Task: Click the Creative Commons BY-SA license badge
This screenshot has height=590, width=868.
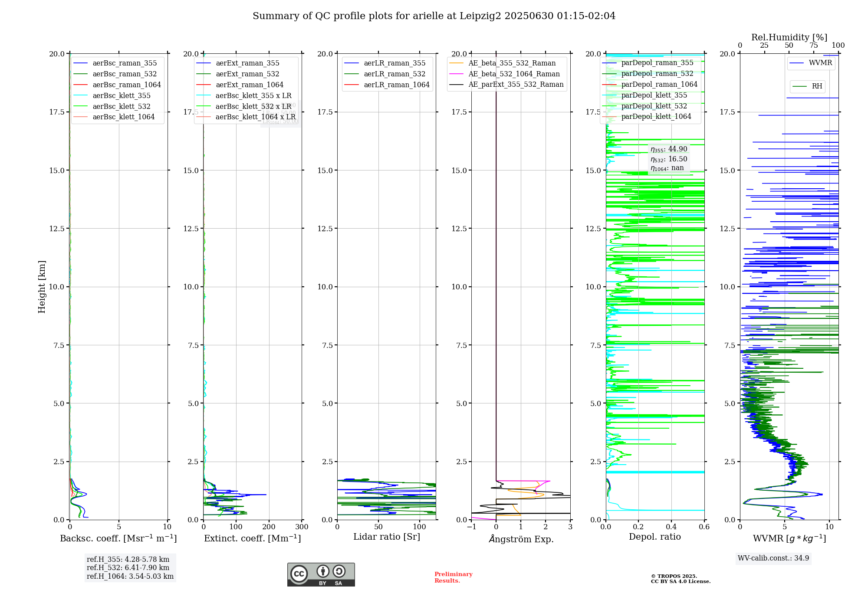Action: (321, 574)
